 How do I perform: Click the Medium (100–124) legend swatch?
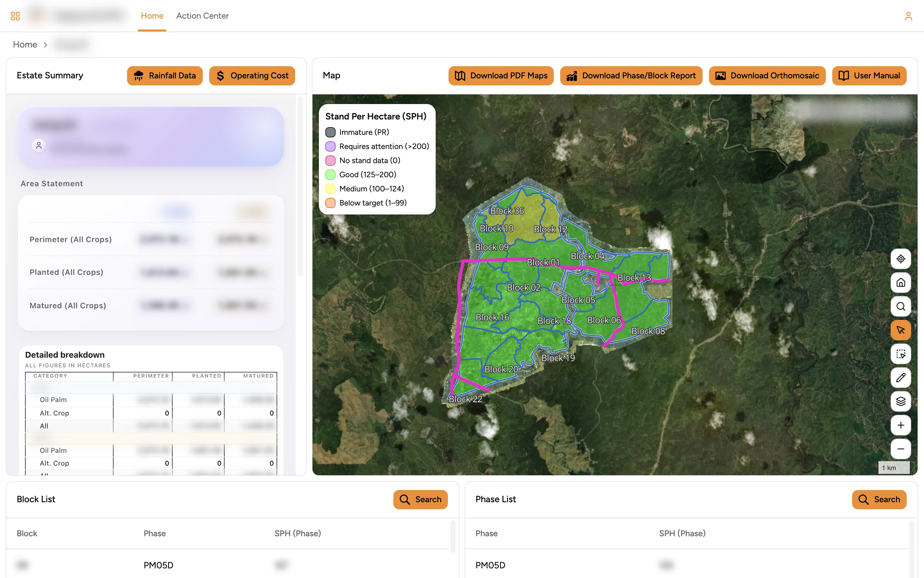click(330, 189)
